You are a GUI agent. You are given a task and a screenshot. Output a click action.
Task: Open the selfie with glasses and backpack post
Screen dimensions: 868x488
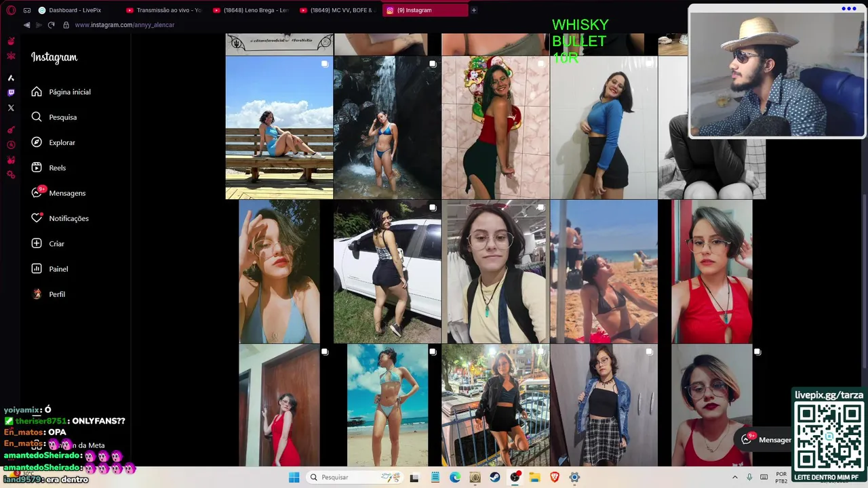pyautogui.click(x=496, y=272)
